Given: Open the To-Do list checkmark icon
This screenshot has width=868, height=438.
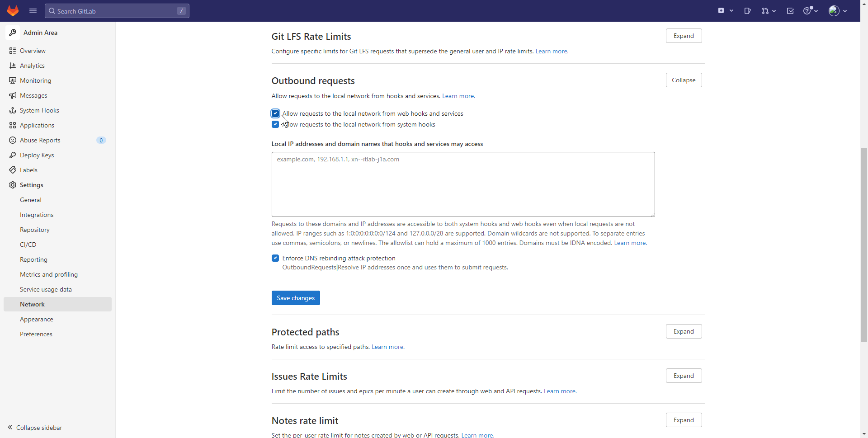Looking at the screenshot, I should coord(790,11).
